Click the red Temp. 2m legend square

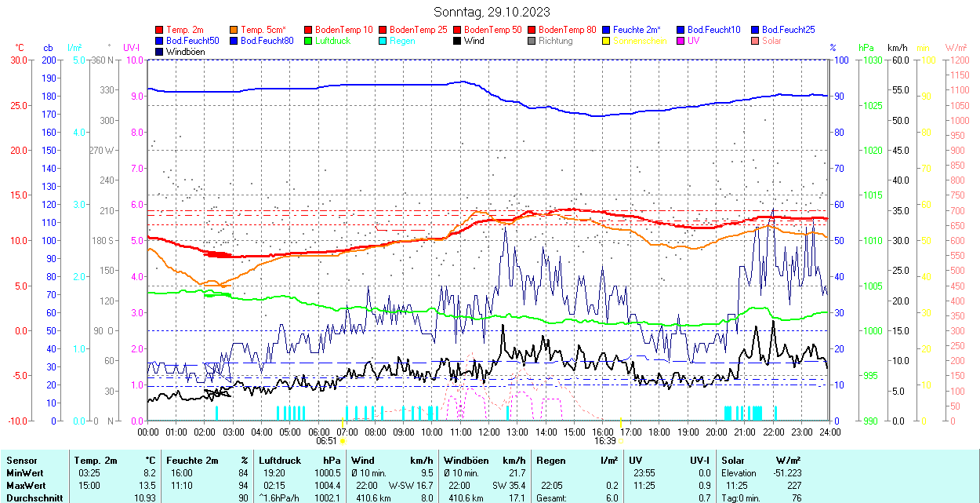(x=160, y=30)
